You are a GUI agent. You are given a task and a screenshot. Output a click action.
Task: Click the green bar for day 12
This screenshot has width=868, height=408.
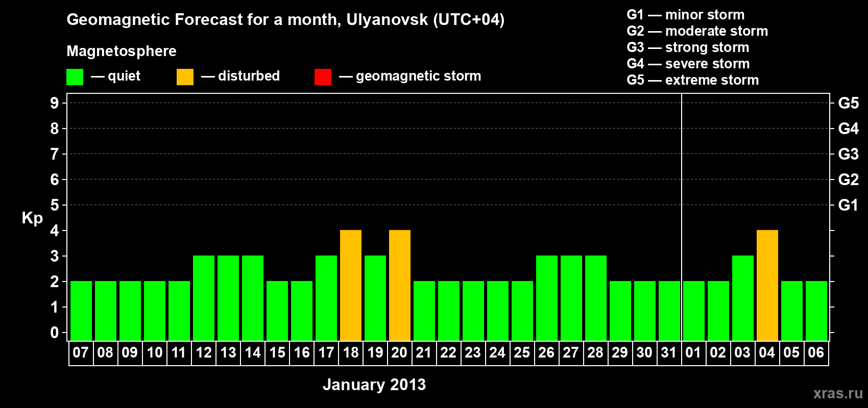point(204,298)
